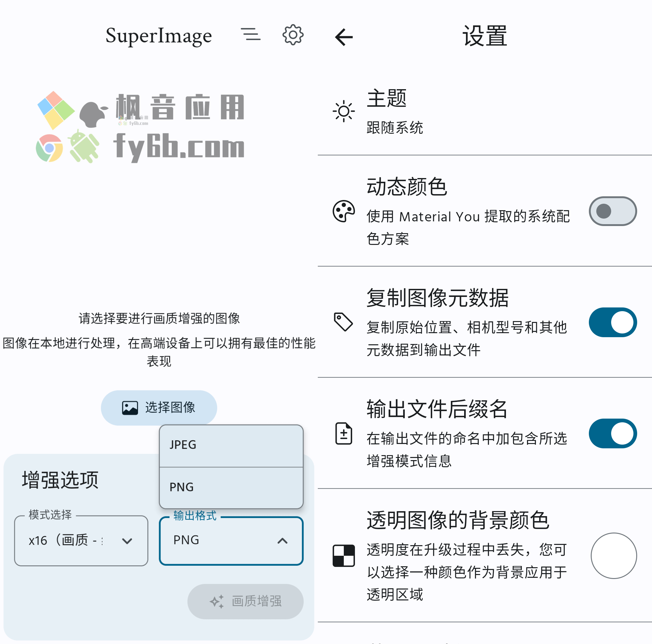This screenshot has width=652, height=644.
Task: Go back using the arrow icon
Action: point(343,37)
